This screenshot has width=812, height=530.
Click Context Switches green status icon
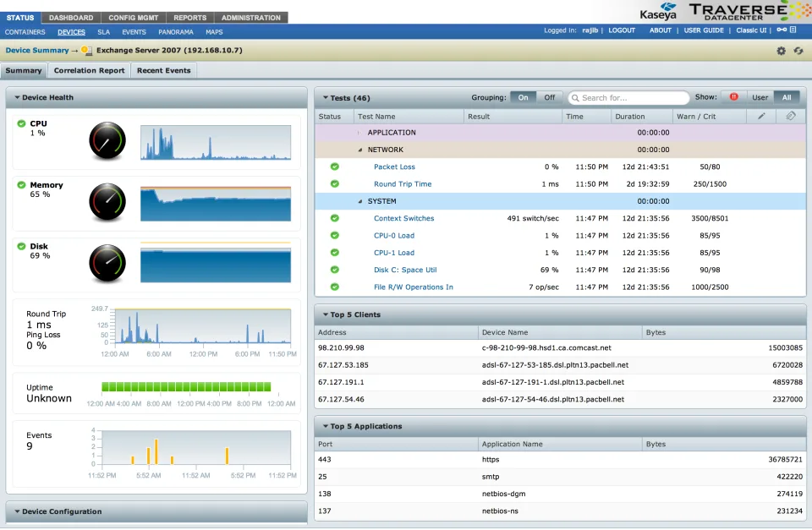tap(335, 218)
